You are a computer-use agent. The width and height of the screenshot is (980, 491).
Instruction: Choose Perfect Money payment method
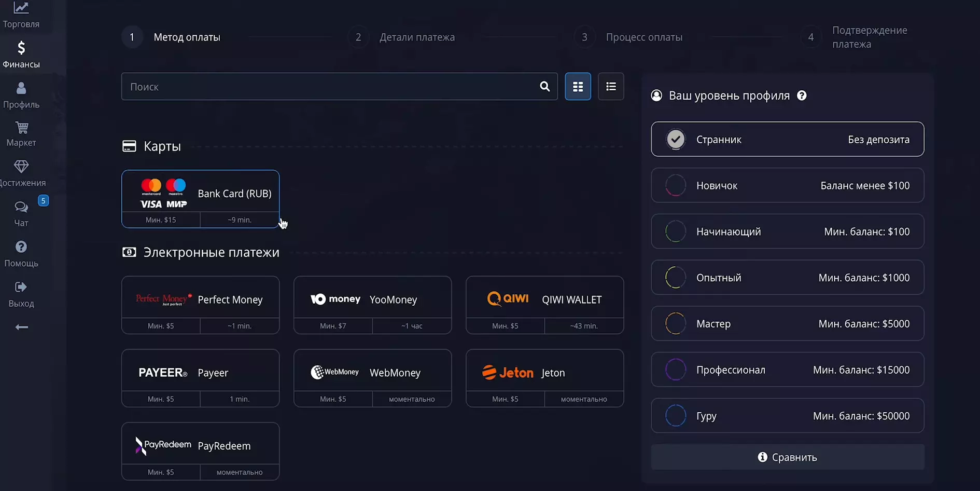[x=201, y=305]
